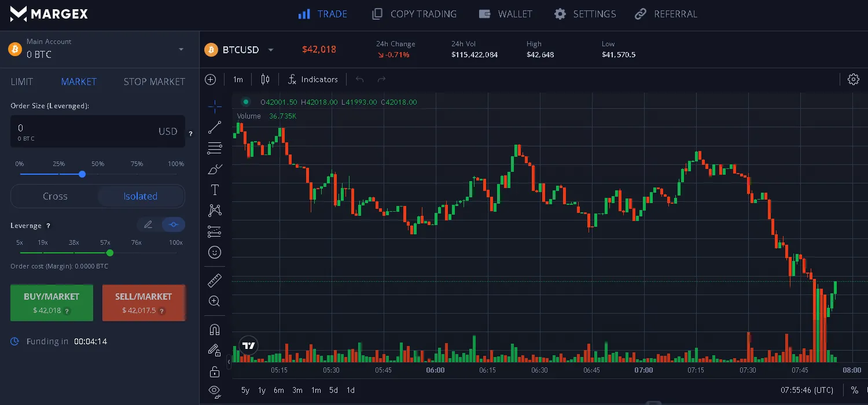Expand the BTCUSD pair dropdown
Image resolution: width=868 pixels, height=405 pixels.
point(270,50)
